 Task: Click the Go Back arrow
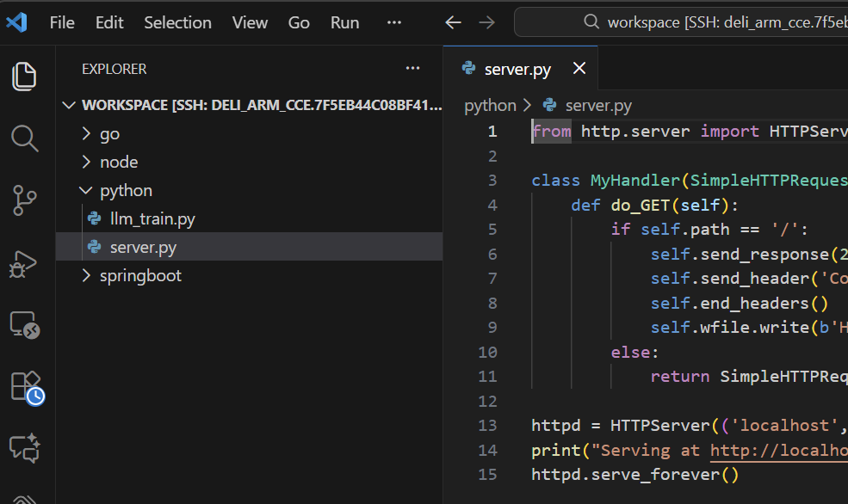click(453, 22)
